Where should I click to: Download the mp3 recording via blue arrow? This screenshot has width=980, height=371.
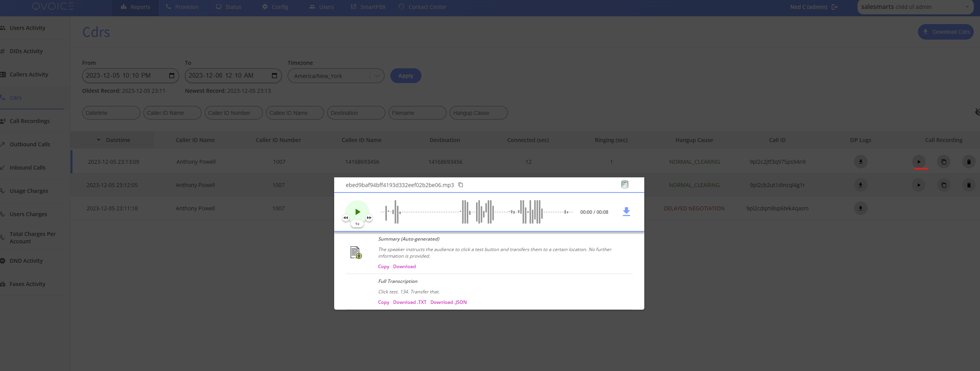point(626,212)
